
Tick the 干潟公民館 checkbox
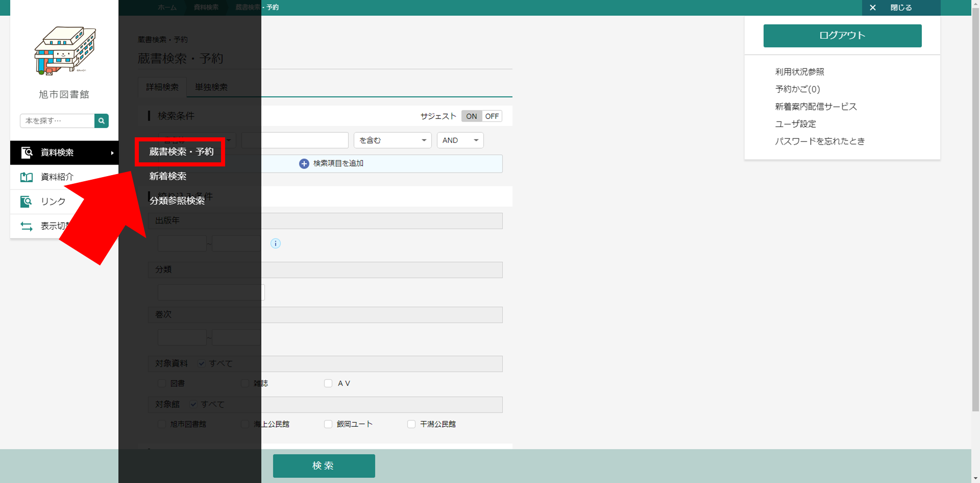[411, 424]
